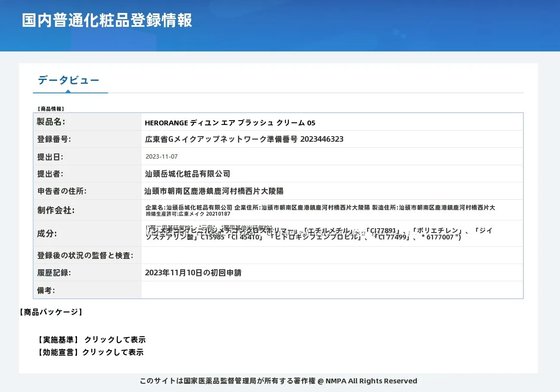Select the データビュー tab

[69, 80]
